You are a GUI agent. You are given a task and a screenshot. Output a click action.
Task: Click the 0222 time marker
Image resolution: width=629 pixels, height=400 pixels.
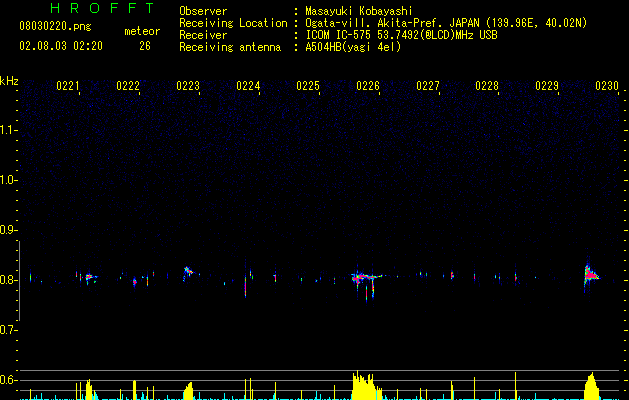pos(128,86)
